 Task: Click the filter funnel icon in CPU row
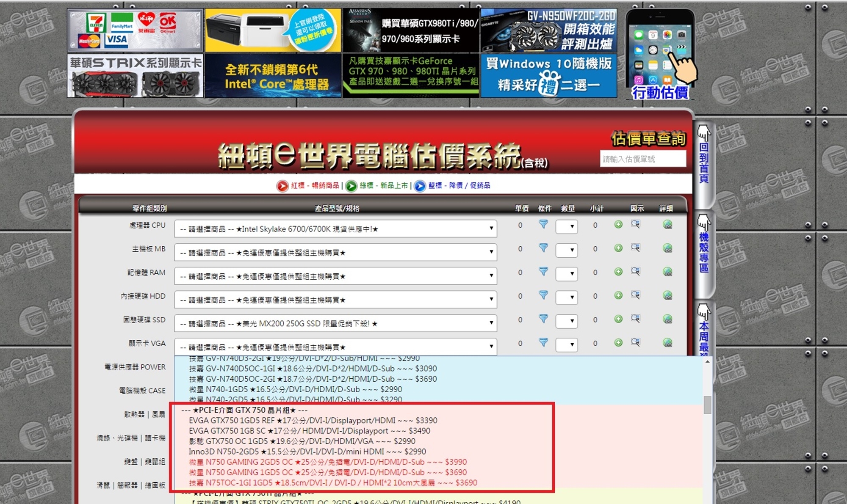[x=543, y=224]
